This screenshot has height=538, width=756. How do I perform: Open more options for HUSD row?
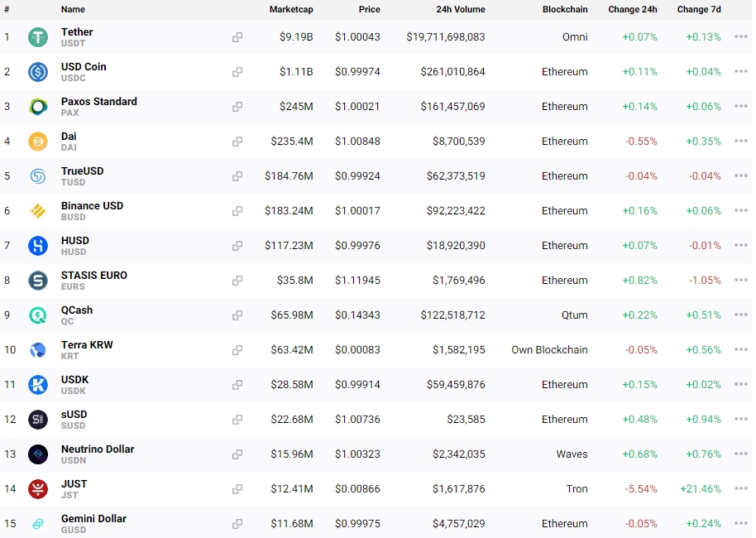pyautogui.click(x=741, y=245)
